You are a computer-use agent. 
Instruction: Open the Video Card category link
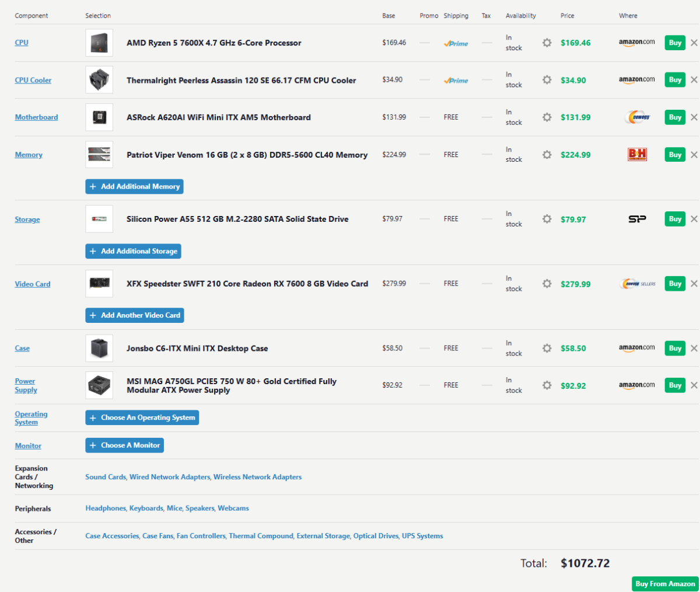(x=33, y=284)
